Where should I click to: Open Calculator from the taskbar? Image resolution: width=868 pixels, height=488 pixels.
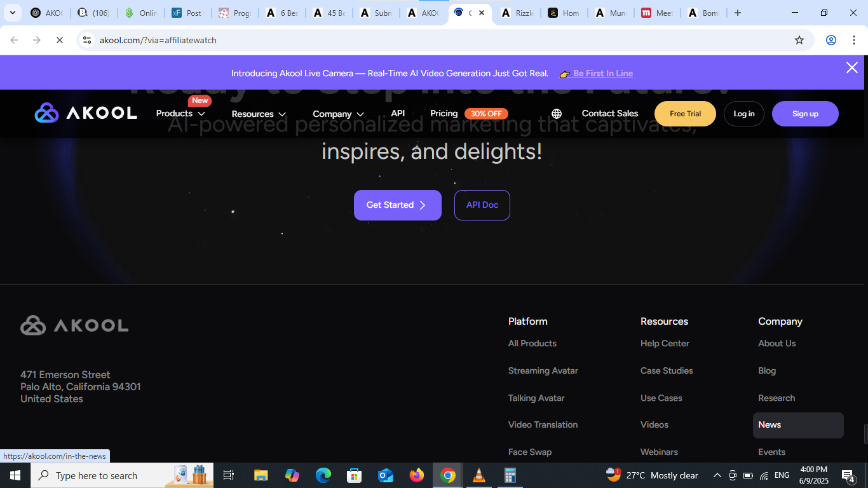[510, 475]
